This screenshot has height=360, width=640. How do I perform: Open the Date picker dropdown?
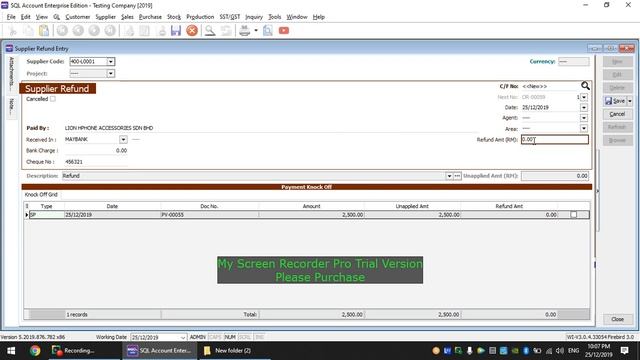pyautogui.click(x=584, y=108)
